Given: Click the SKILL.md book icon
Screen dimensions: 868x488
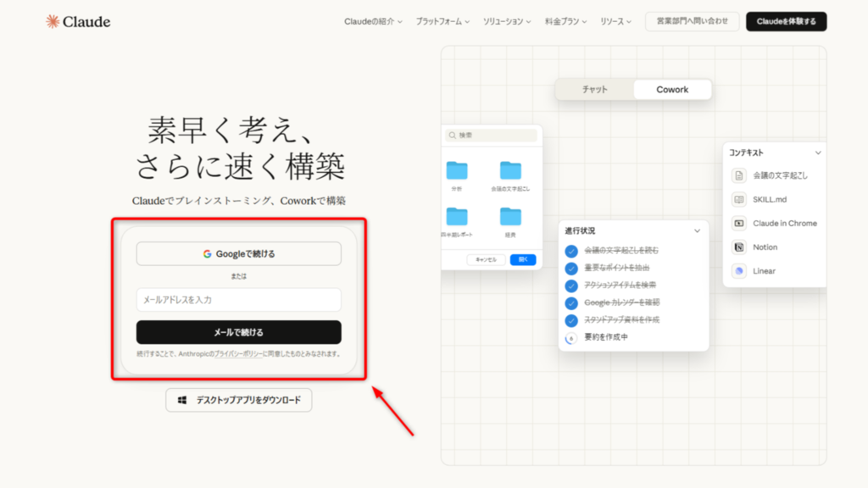Looking at the screenshot, I should (739, 200).
